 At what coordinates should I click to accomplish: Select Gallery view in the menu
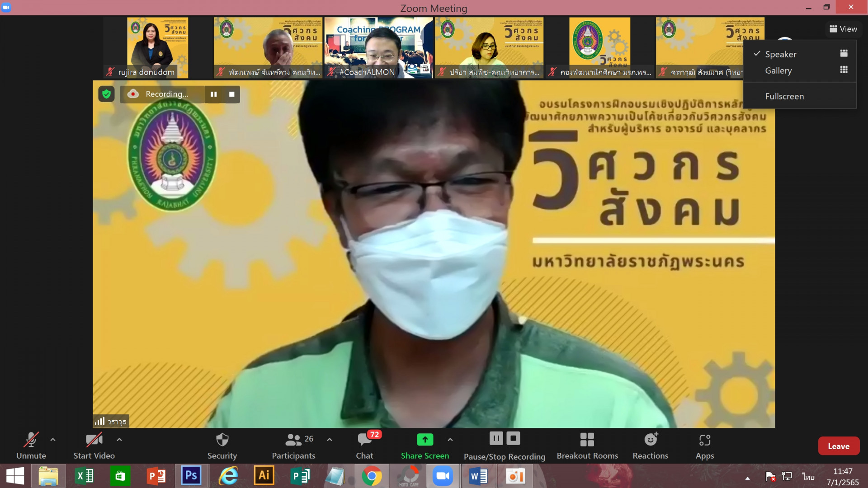pyautogui.click(x=778, y=70)
